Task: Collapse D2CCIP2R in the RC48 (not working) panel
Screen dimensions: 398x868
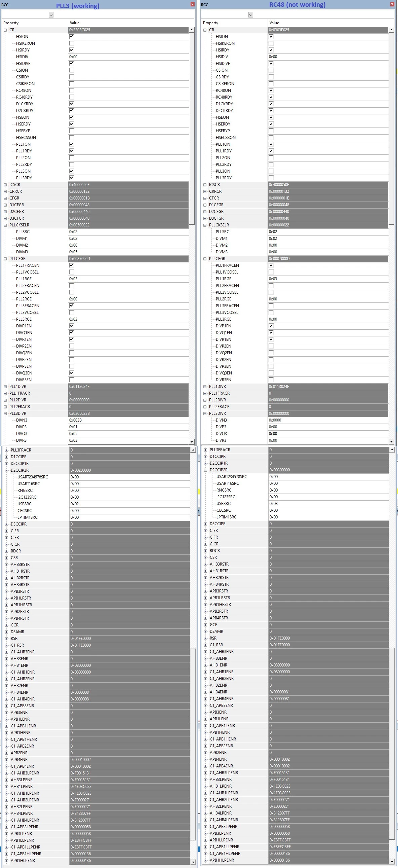Action: tap(206, 470)
